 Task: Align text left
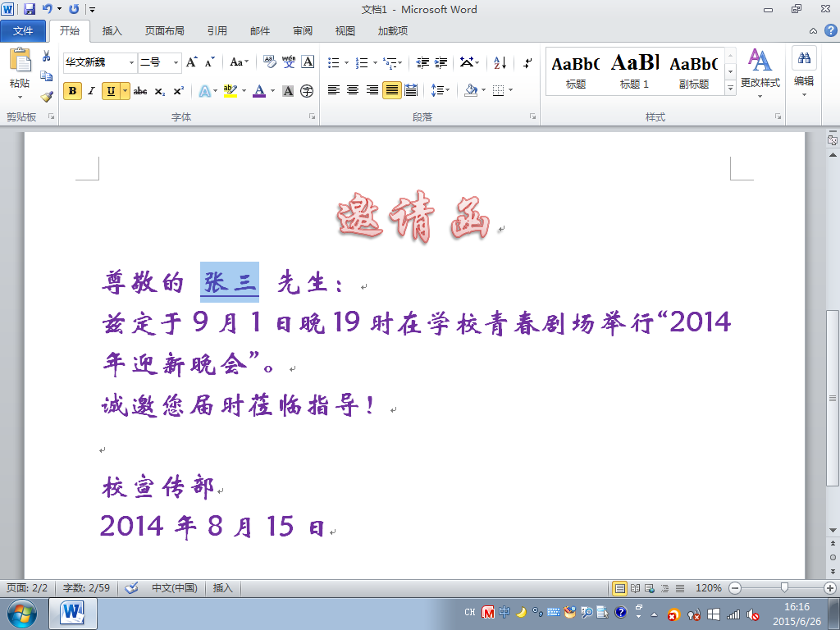point(334,90)
